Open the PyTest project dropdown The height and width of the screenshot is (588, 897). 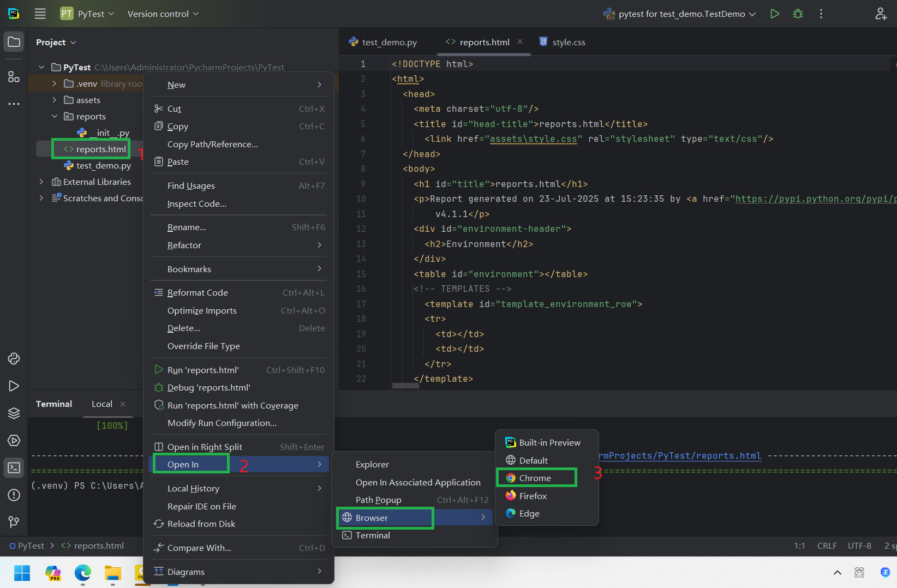87,14
